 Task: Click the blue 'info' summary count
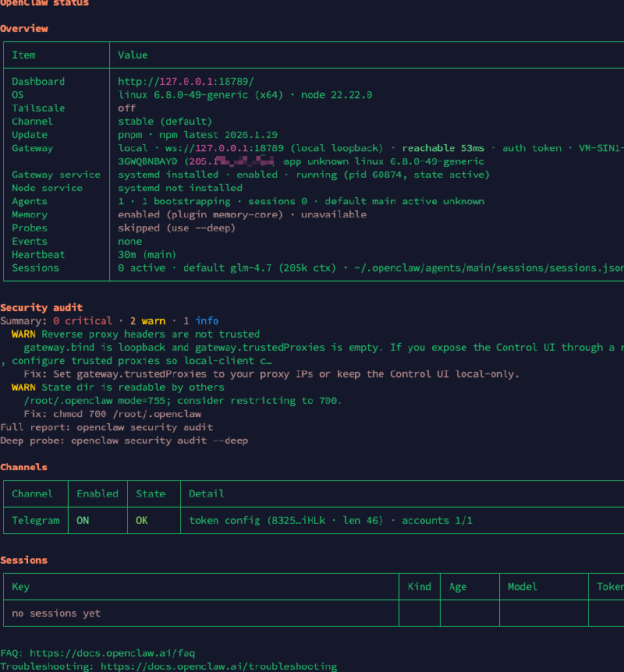click(x=207, y=320)
